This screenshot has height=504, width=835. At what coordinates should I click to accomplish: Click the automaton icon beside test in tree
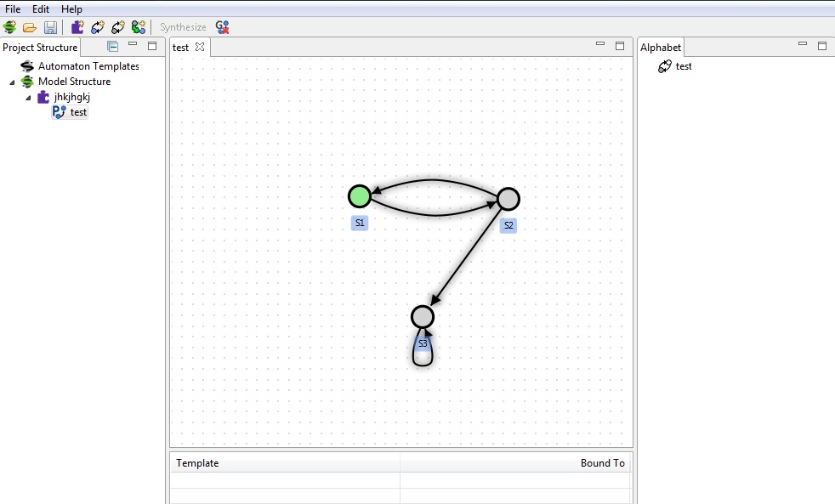(x=59, y=112)
